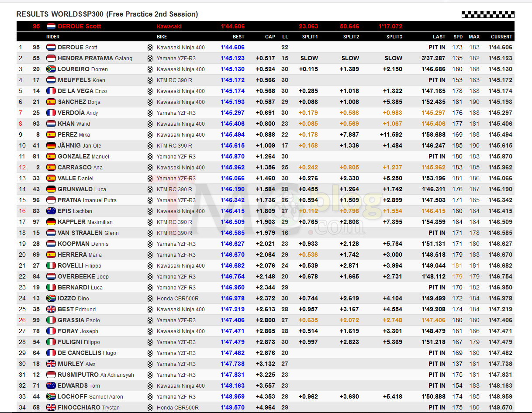Image resolution: width=532 pixels, height=413 pixels.
Task: Click the SPLIT1 column header
Action: click(309, 37)
